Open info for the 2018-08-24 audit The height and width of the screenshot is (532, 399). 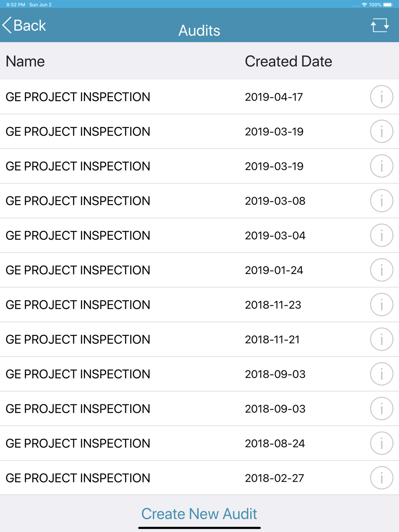pos(381,443)
